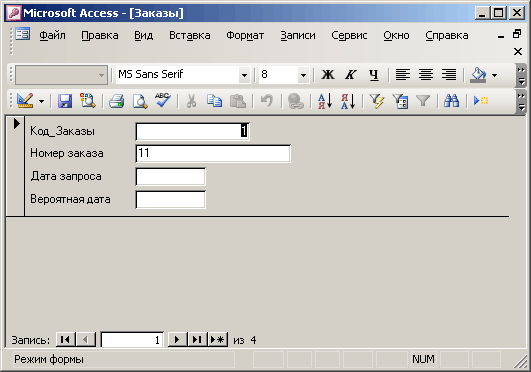Open the Сервис menu
Screen dimensions: 531x372
349,35
